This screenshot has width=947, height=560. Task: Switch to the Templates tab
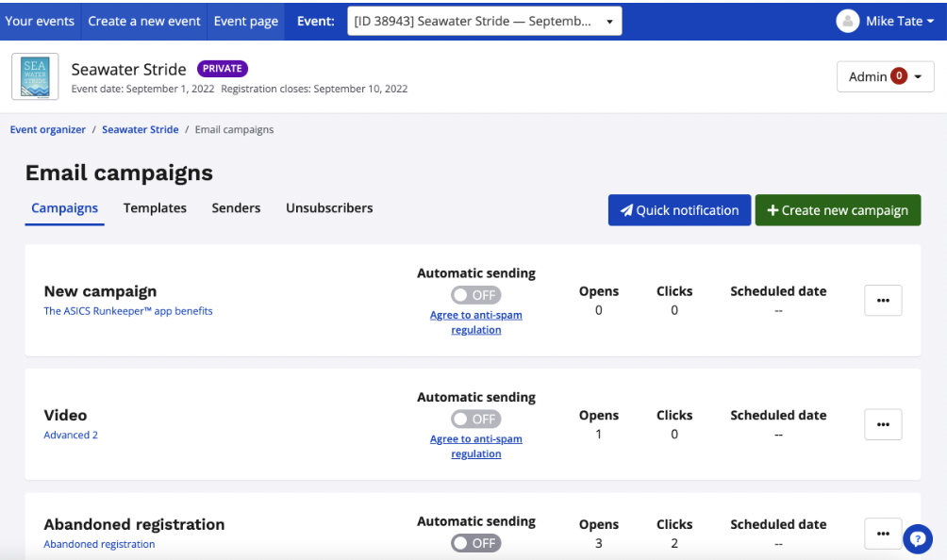[155, 208]
